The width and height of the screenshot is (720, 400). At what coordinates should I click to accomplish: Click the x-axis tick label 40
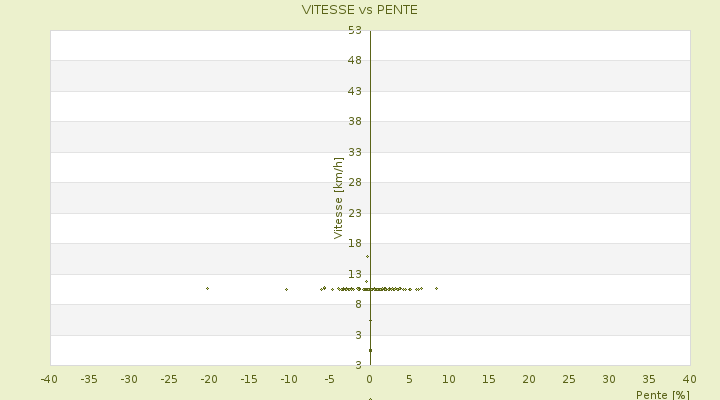[689, 379]
